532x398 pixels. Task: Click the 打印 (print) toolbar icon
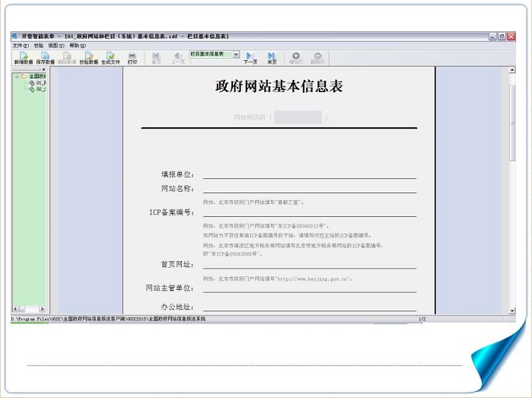tap(132, 58)
